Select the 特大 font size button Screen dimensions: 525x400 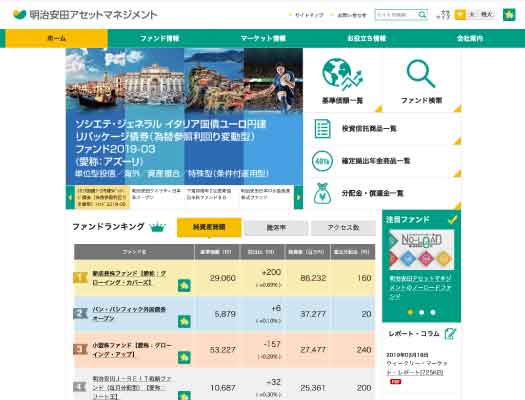(487, 14)
